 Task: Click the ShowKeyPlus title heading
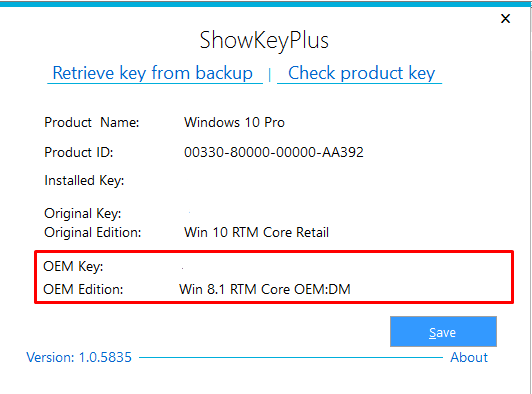[264, 40]
